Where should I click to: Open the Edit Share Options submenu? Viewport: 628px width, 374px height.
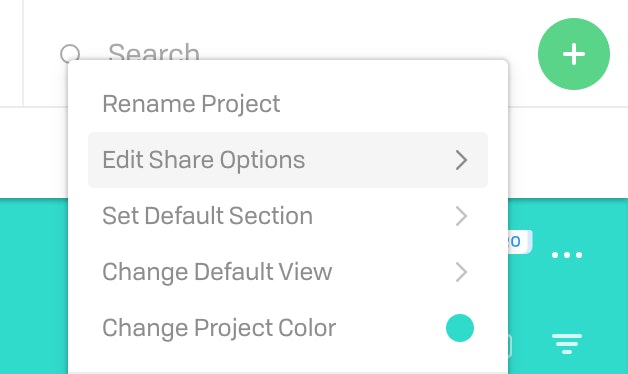[x=288, y=160]
